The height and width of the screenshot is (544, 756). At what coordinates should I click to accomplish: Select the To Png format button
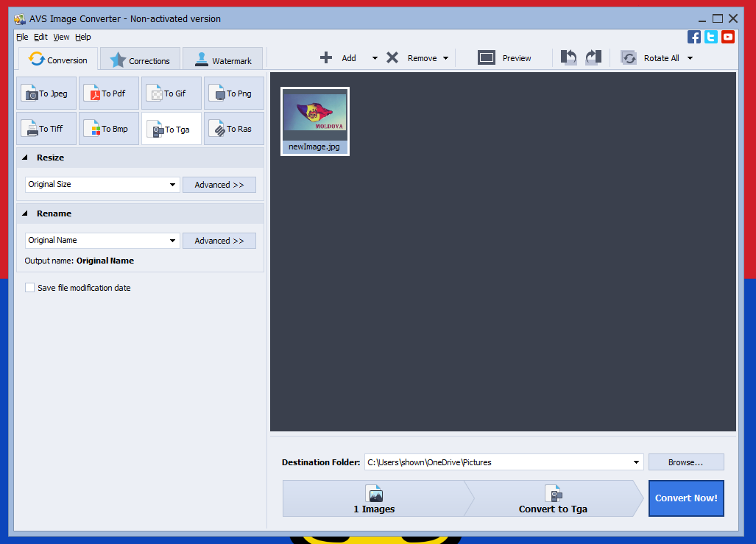click(x=234, y=93)
